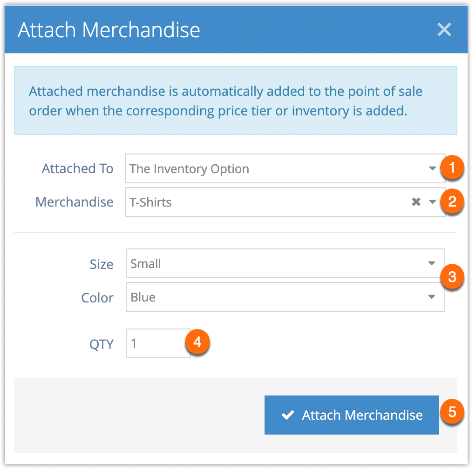This screenshot has width=476, height=469.
Task: Click the Blue color field
Action: tap(286, 297)
